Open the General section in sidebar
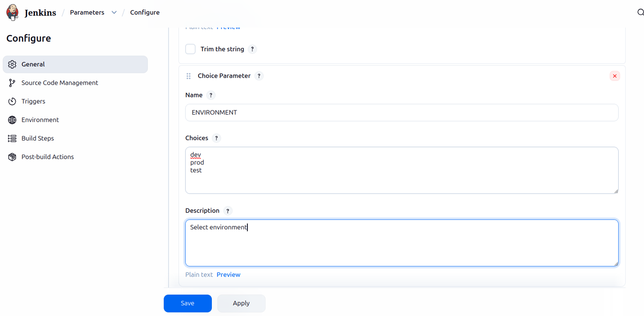 coord(32,64)
